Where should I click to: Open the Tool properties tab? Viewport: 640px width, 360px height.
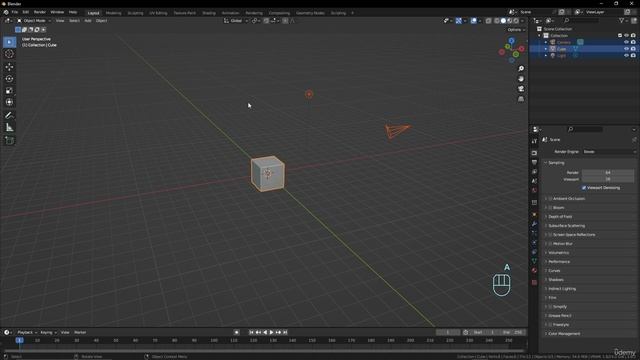point(534,141)
